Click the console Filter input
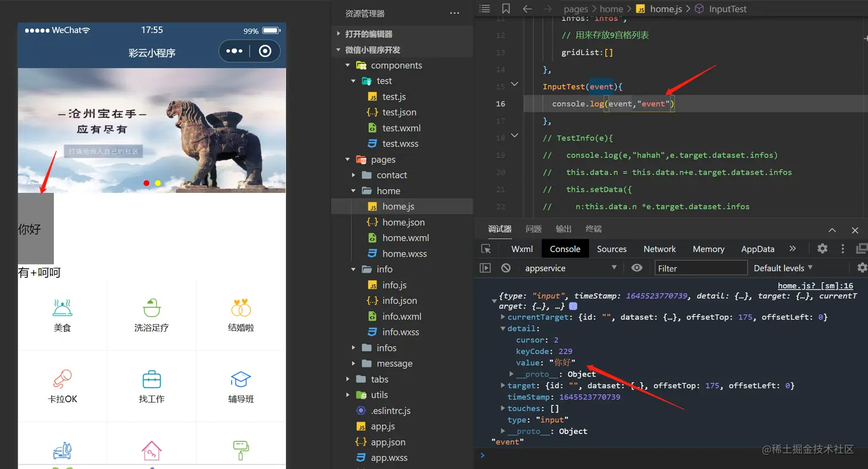 701,268
